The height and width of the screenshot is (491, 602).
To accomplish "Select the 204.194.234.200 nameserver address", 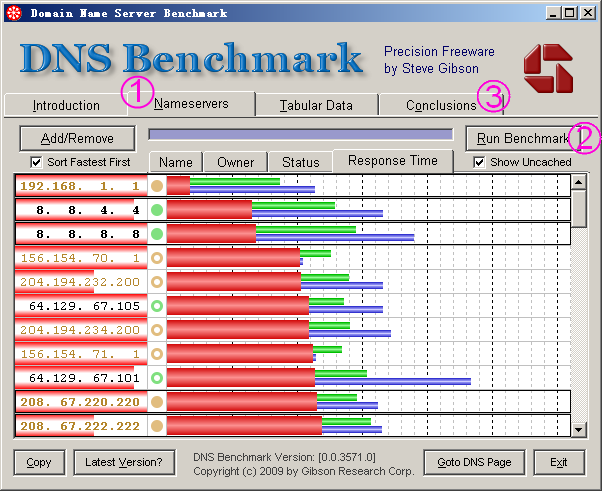I will click(81, 330).
